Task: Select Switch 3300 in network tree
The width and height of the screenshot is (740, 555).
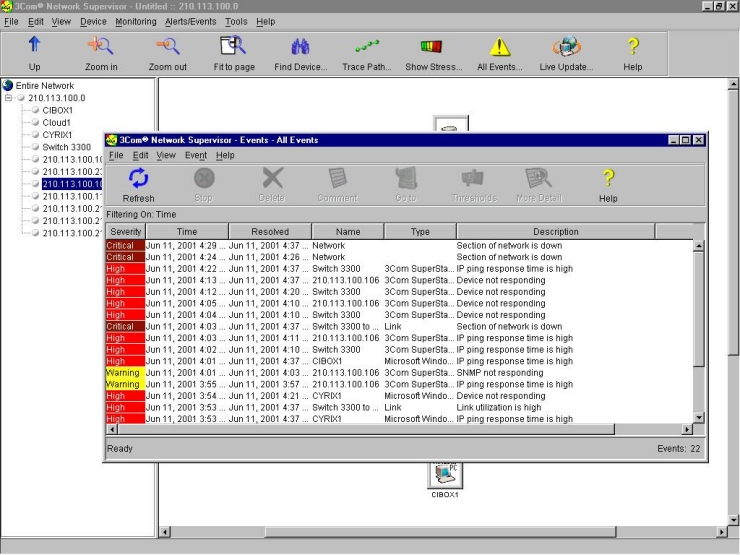Action: coord(67,147)
